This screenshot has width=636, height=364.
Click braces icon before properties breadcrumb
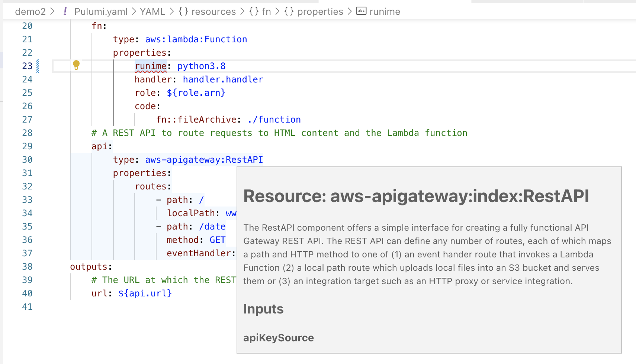click(289, 11)
